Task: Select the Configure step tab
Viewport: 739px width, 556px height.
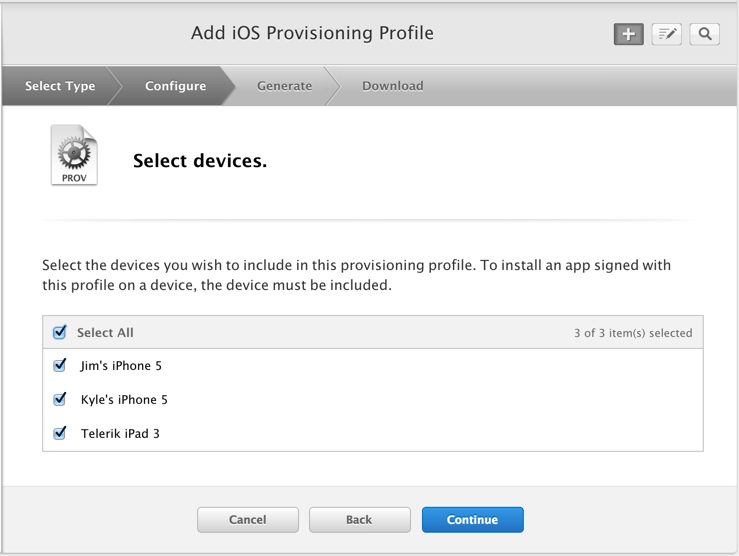Action: pos(175,86)
